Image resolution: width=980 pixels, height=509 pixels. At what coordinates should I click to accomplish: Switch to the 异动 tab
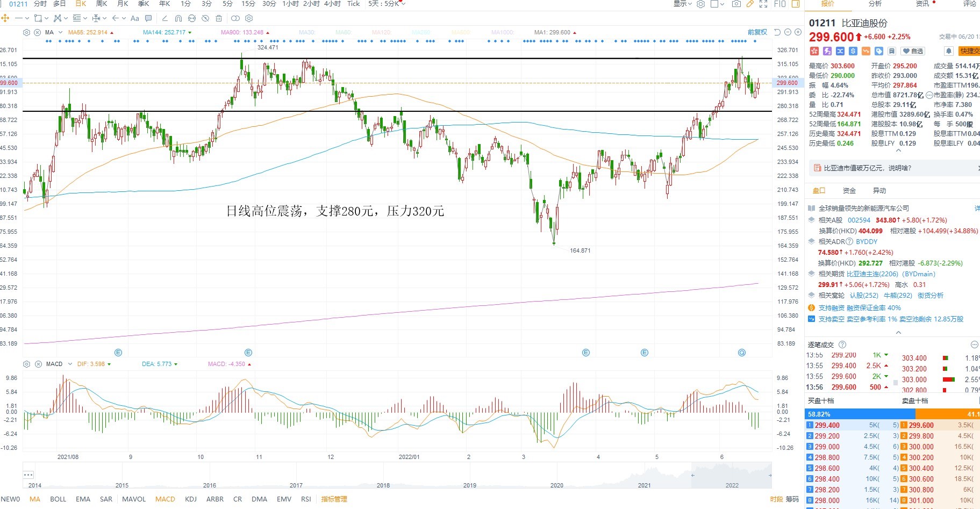[x=879, y=190]
